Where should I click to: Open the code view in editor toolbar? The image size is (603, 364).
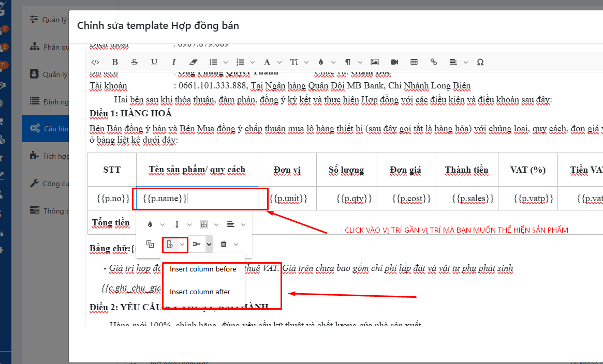[95, 62]
